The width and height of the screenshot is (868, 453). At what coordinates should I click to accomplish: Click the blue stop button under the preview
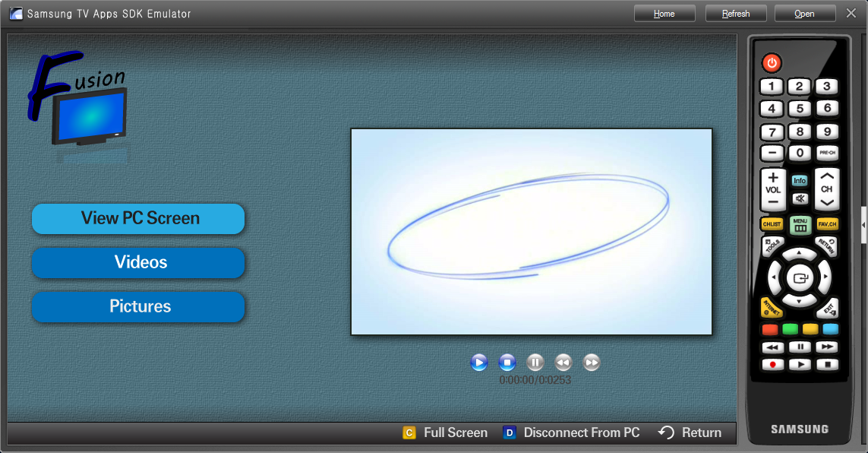(507, 363)
